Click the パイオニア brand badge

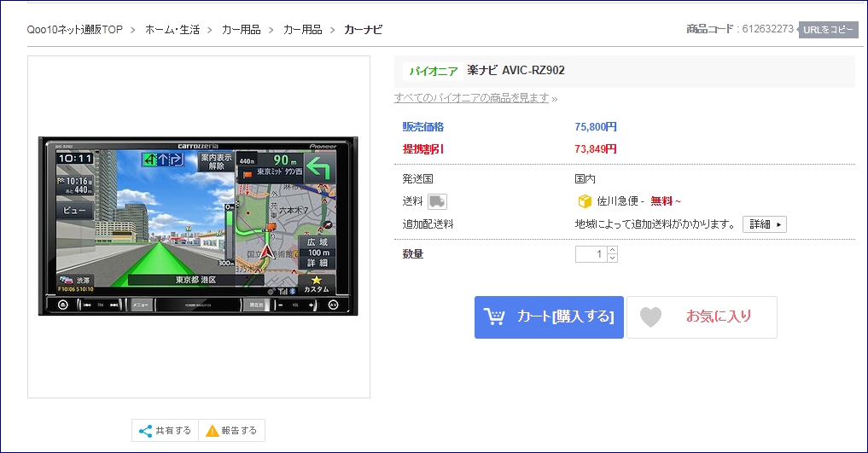(433, 72)
